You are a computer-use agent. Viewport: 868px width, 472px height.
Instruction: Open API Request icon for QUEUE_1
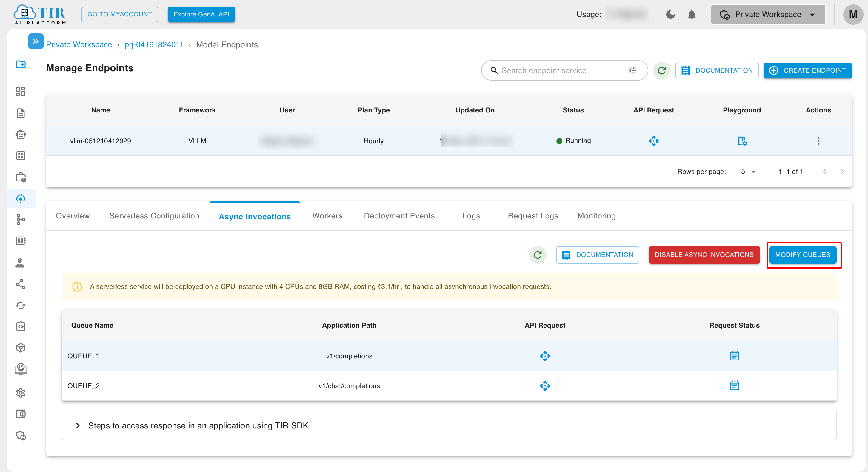tap(545, 356)
